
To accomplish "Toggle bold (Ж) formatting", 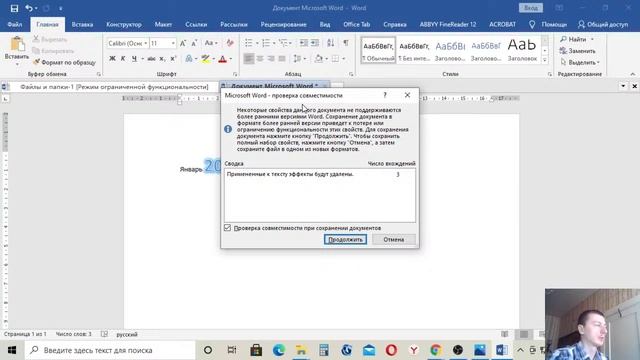I will coord(112,59).
